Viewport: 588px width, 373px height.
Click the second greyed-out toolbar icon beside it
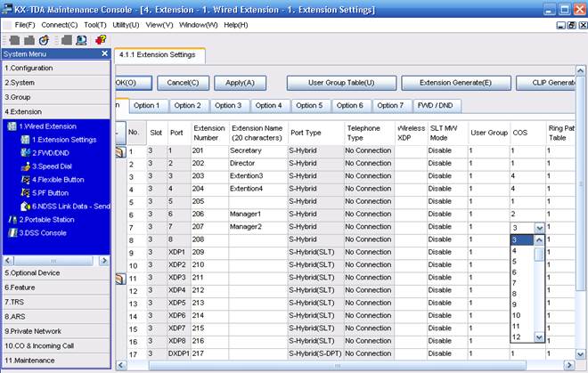(x=29, y=40)
